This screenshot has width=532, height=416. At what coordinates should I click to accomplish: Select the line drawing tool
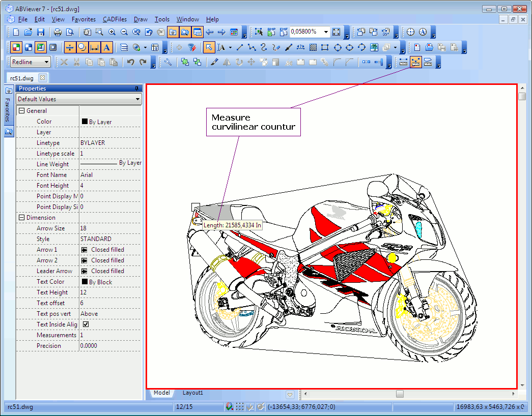[x=240, y=47]
